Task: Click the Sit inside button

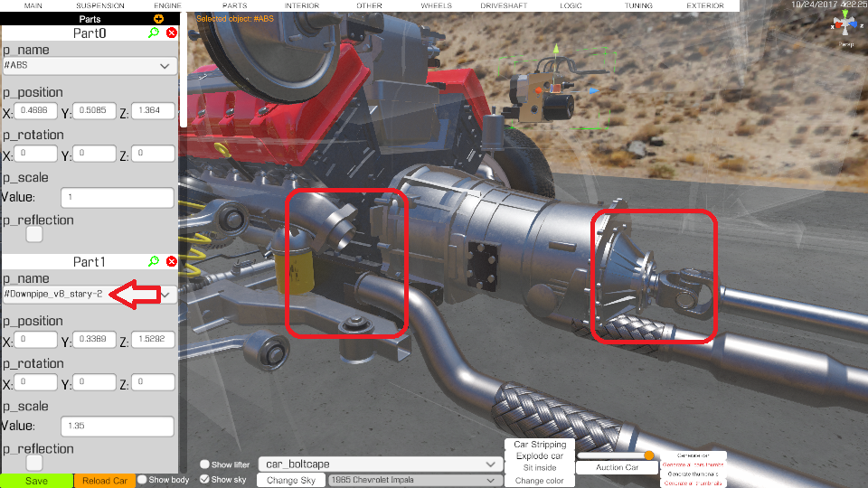Action: click(x=540, y=468)
